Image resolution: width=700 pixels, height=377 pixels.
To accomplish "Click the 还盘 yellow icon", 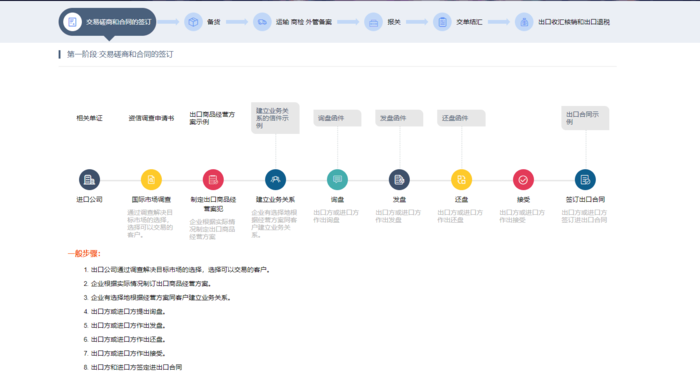I will pyautogui.click(x=462, y=180).
